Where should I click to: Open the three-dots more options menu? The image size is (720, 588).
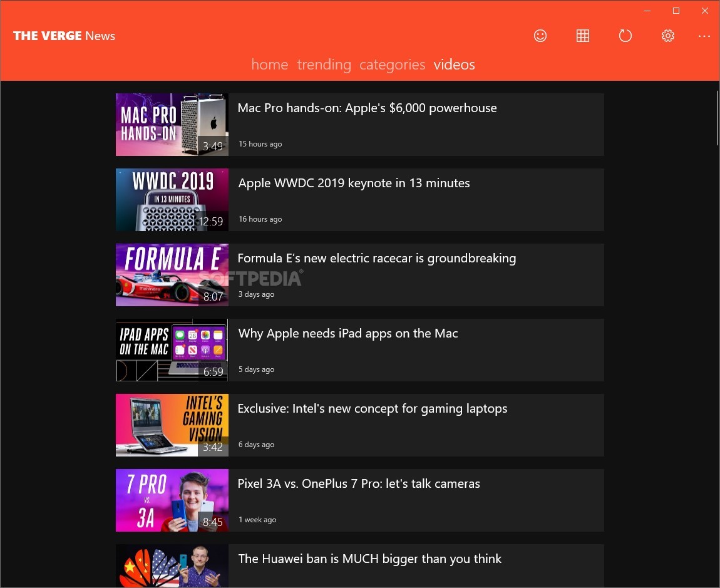tap(704, 36)
